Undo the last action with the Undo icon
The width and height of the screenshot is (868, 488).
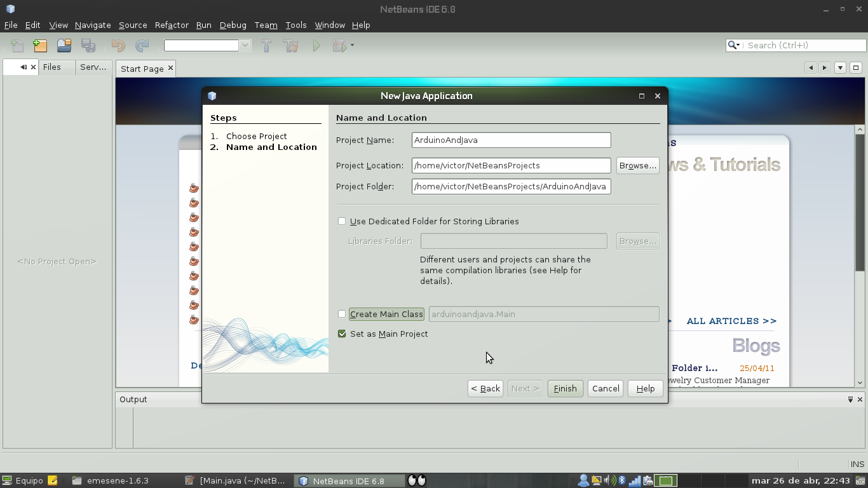tap(118, 45)
